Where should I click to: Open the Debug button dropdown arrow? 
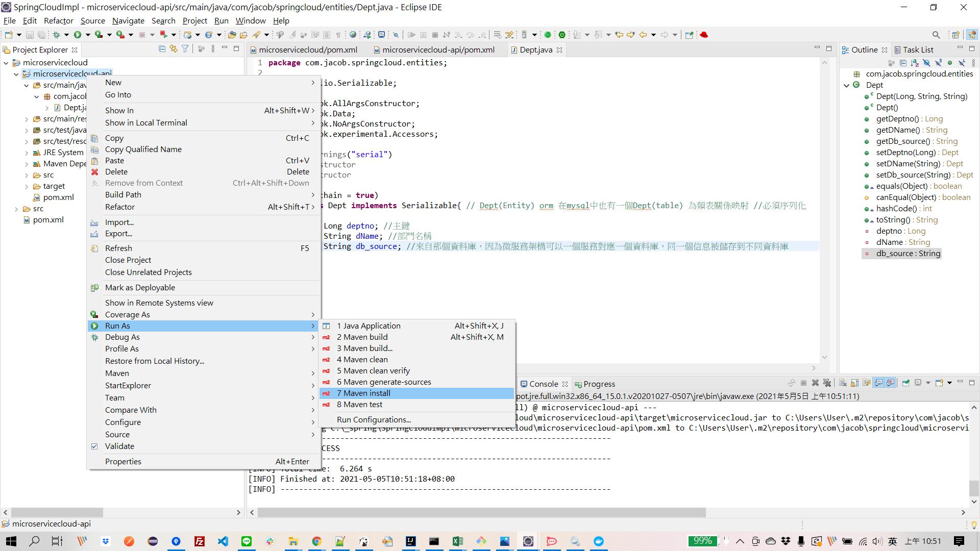click(66, 35)
